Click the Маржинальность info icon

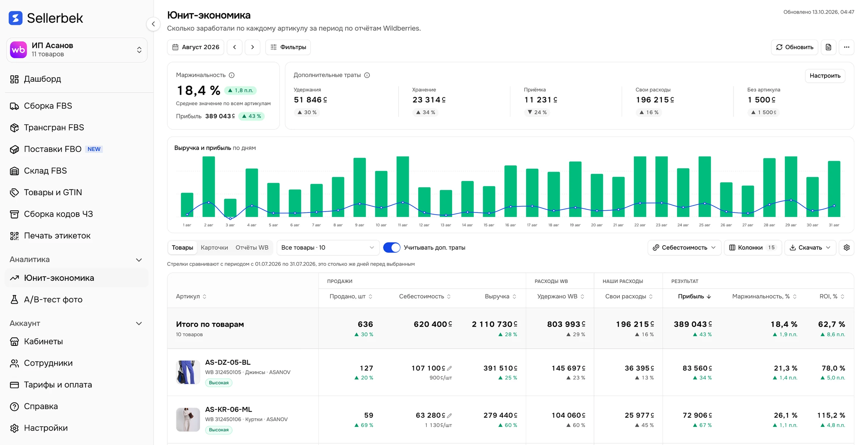click(x=232, y=75)
